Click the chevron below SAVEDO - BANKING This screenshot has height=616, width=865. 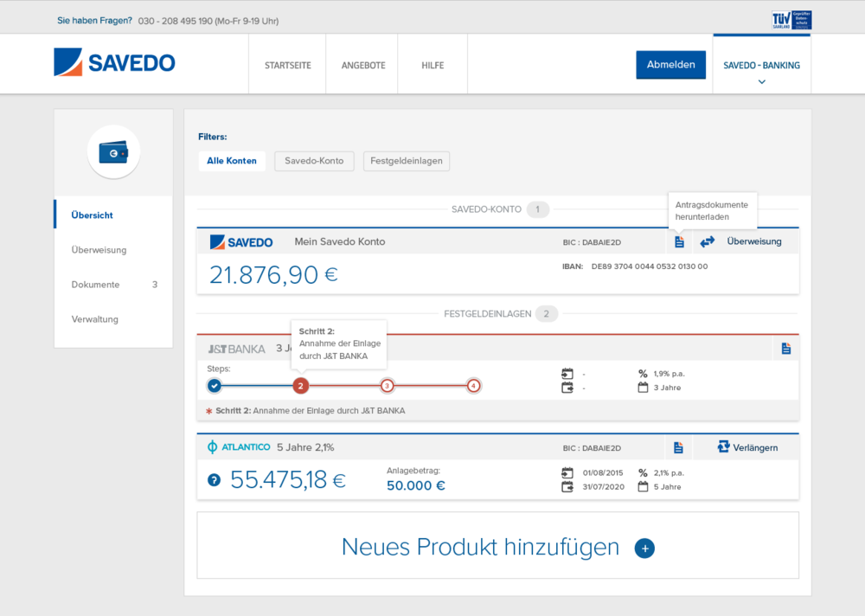pos(762,82)
